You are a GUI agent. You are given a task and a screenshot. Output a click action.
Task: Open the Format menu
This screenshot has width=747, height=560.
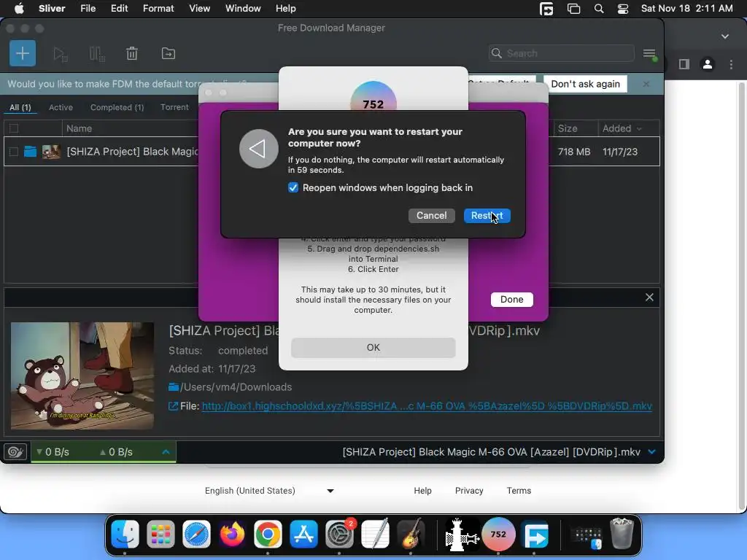coord(158,9)
